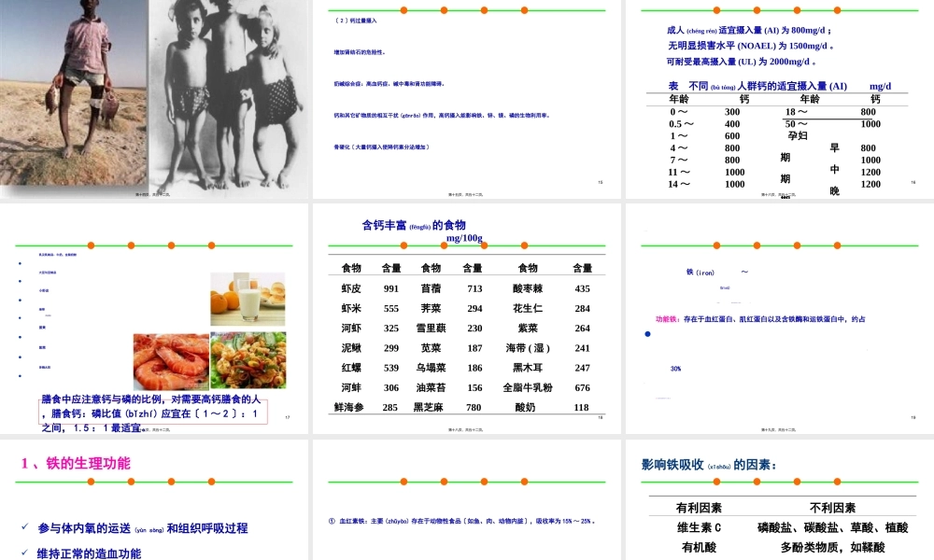Click the topmost bullet dot on the food sidebar

pos(20,264)
